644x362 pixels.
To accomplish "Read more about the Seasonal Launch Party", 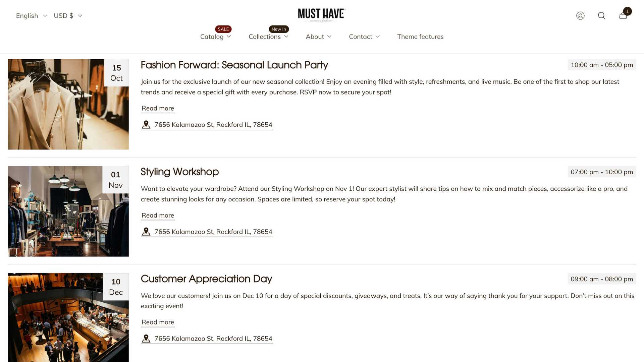I will point(158,108).
